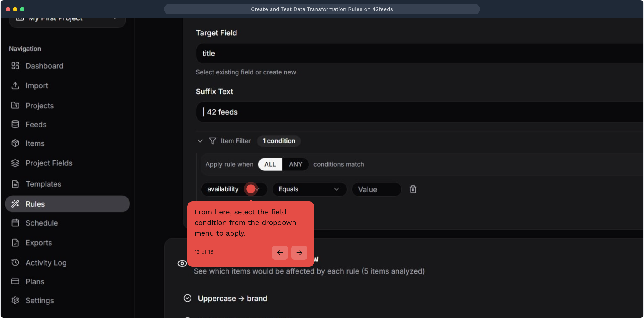Click the Activity Log history icon

click(x=15, y=262)
